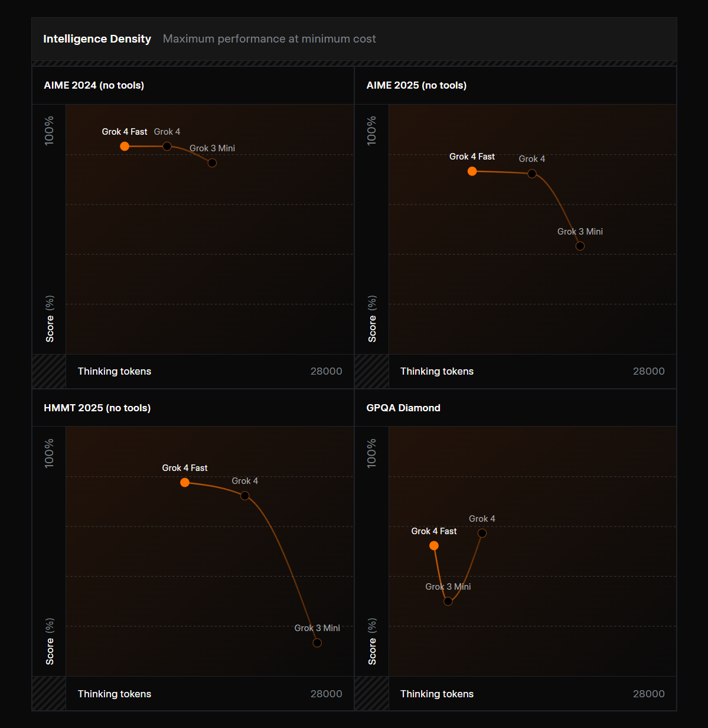Click the Grok 4 Fast point on HMMT 2025

pos(185,482)
